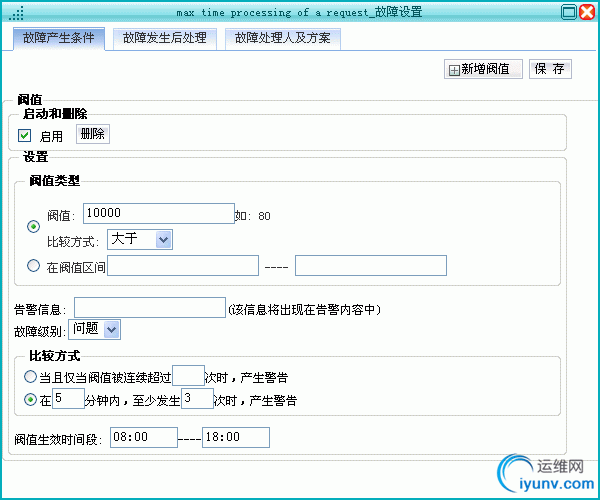Click the end time field 18:00
This screenshot has width=600, height=500.
point(236,438)
